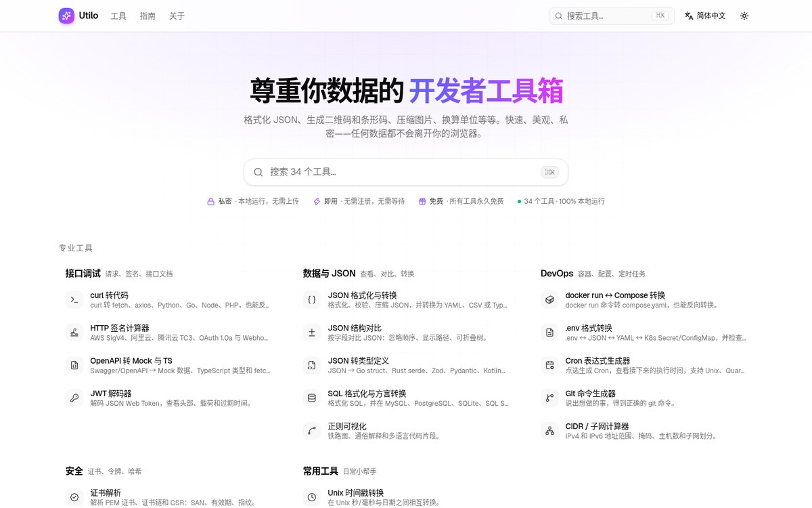Open the curl 转代码 tool icon
The height and width of the screenshot is (508, 812).
(74, 299)
